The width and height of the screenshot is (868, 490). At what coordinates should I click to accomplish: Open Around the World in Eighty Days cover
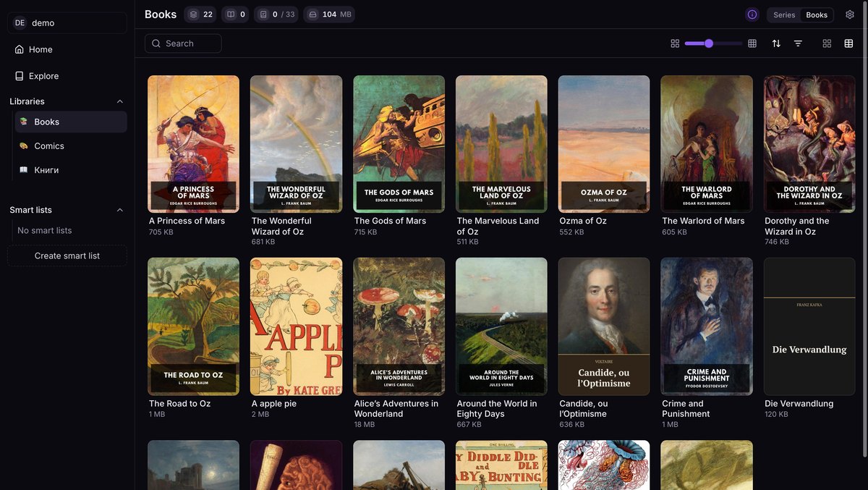click(501, 326)
